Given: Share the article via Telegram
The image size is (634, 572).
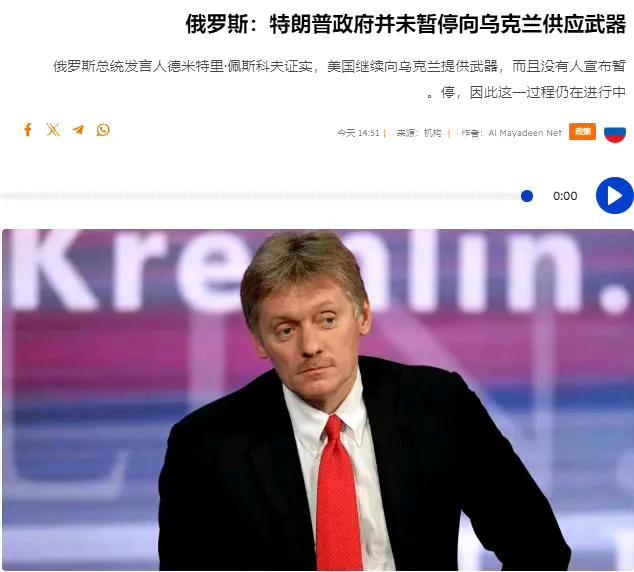Looking at the screenshot, I should coord(78,130).
